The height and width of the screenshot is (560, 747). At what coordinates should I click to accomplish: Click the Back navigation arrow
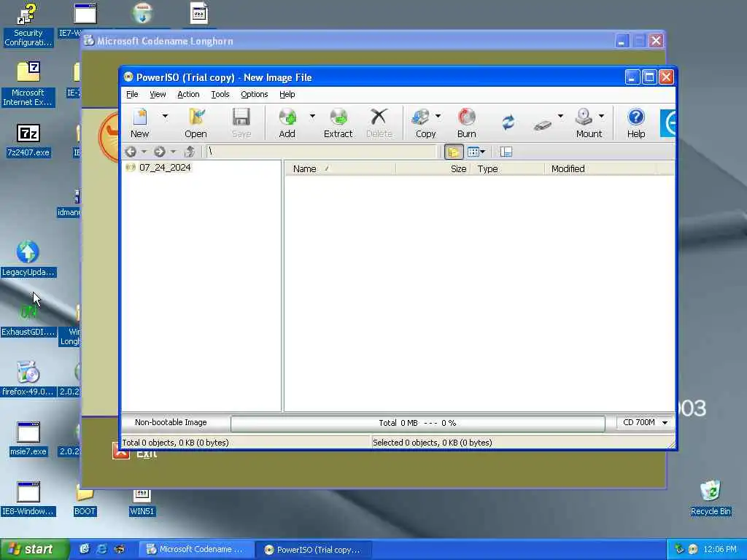[x=131, y=152]
